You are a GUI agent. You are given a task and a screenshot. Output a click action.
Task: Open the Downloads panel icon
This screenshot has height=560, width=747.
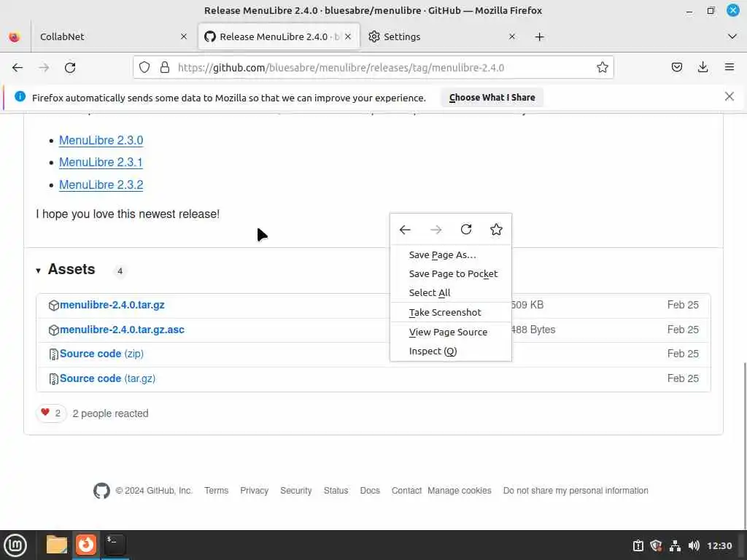[703, 68]
